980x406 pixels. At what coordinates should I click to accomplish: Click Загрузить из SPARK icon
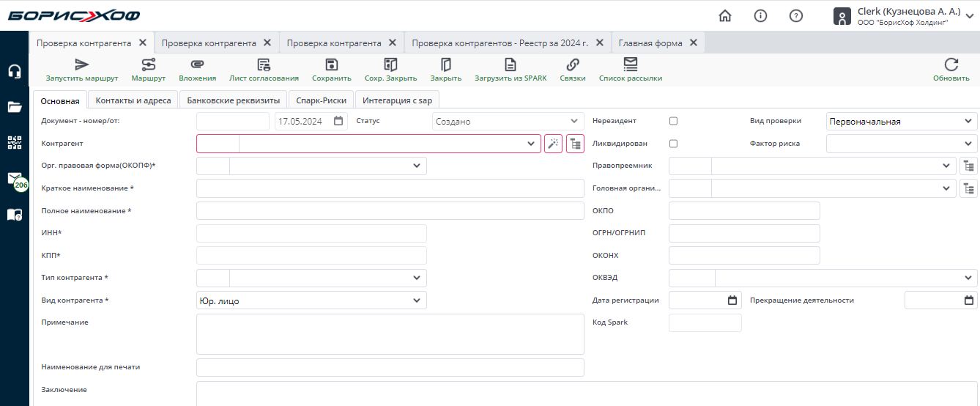coord(510,65)
